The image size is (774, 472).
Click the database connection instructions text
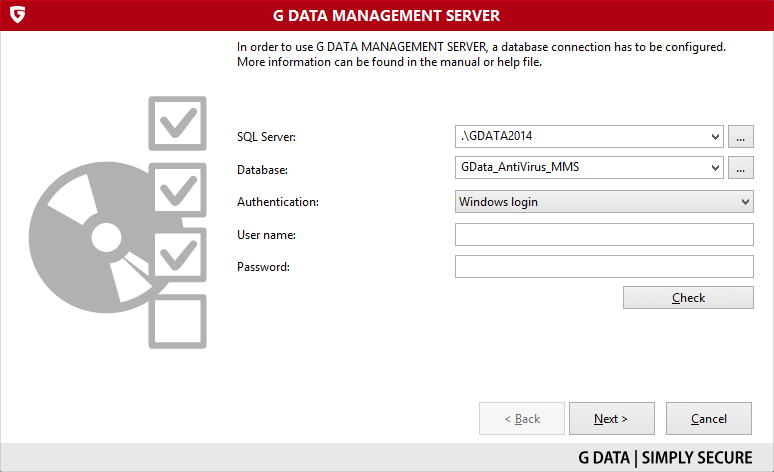481,54
